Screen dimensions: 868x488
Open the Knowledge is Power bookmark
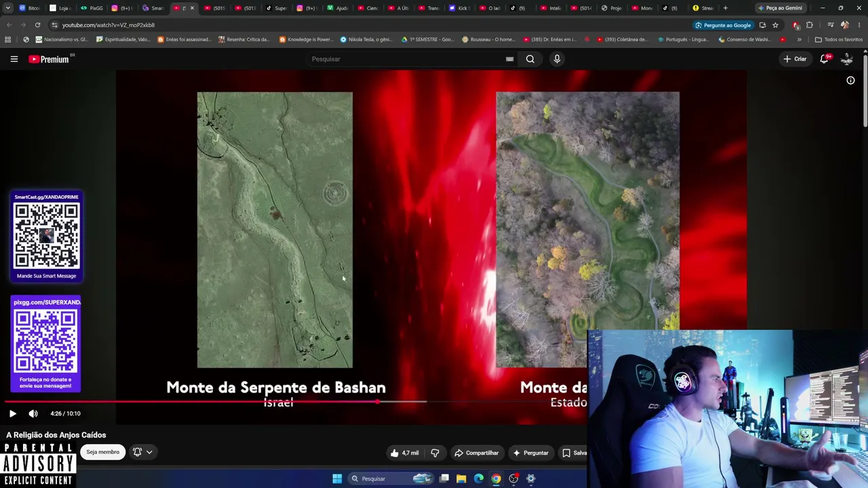(306, 39)
